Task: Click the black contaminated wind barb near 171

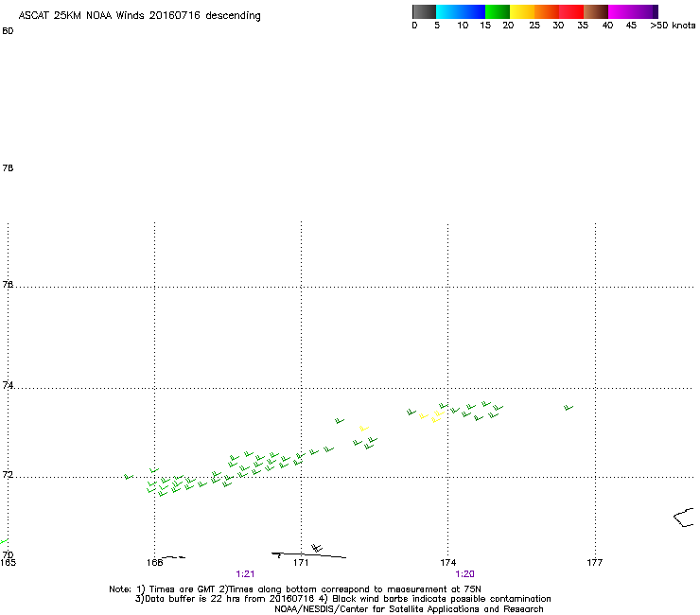Action: pos(317,548)
